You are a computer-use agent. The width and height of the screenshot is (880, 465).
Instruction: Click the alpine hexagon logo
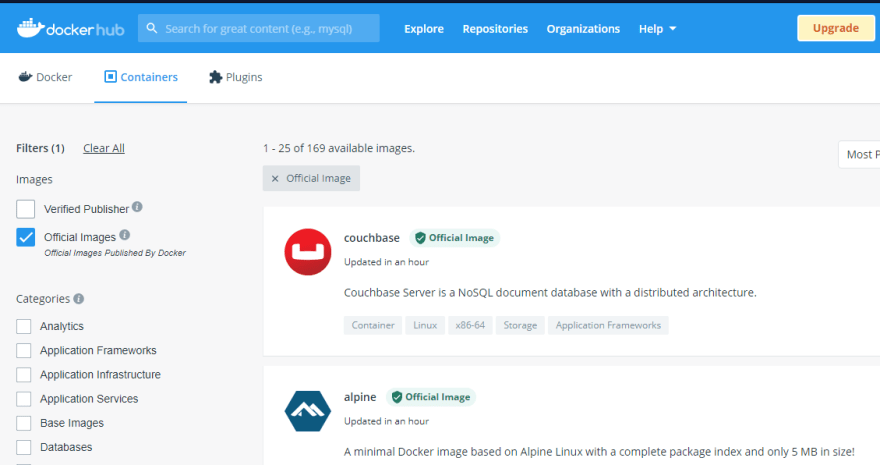coord(308,411)
